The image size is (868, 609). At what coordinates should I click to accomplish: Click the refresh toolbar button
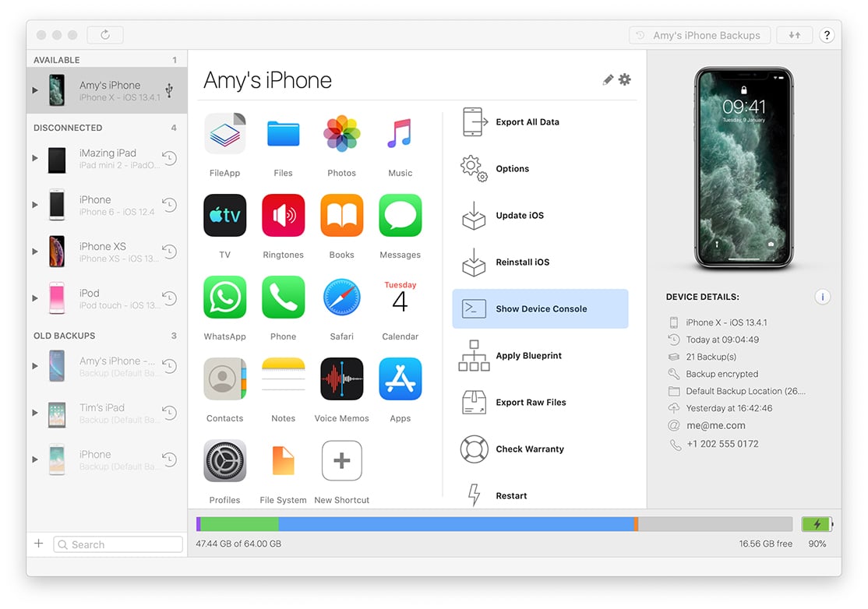(x=105, y=35)
